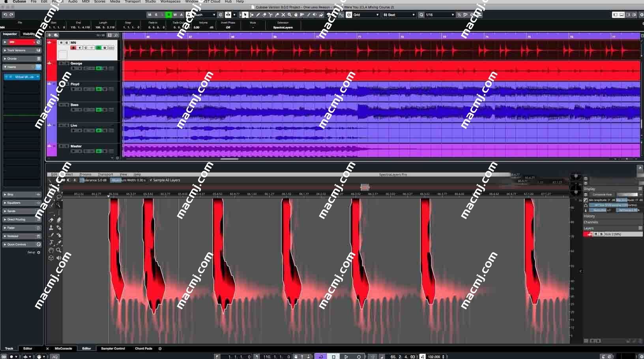The width and height of the screenshot is (644, 359).
Task: Open the Process menu in SpectraLayers
Action: 85,174
